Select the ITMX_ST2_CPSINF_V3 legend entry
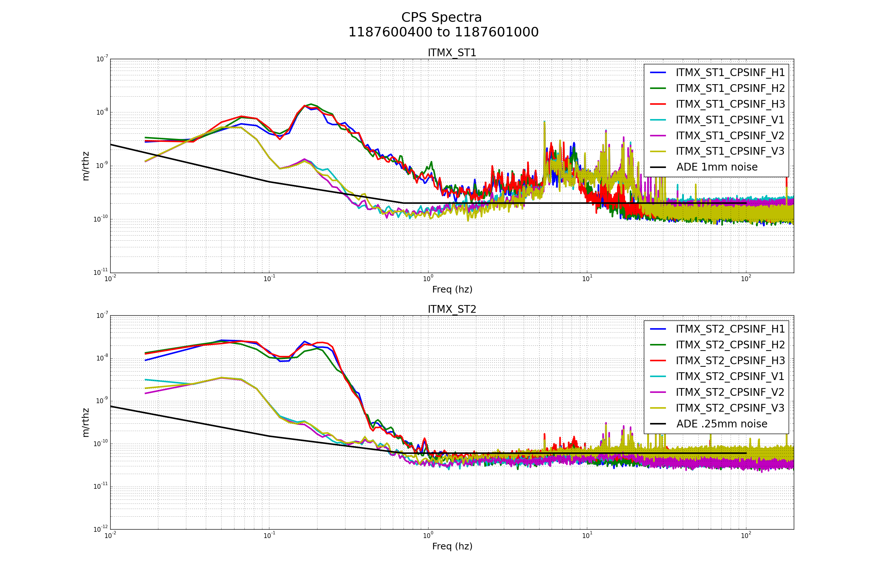The image size is (882, 588). [730, 408]
